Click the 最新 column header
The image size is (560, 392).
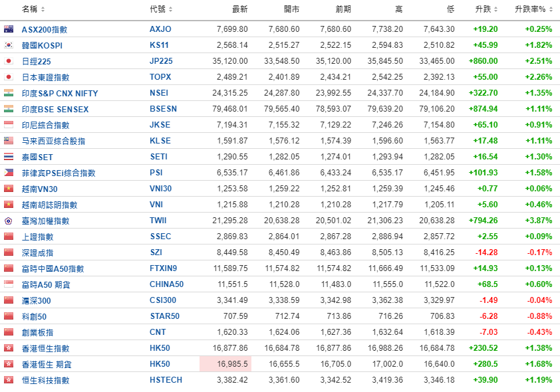(x=239, y=9)
